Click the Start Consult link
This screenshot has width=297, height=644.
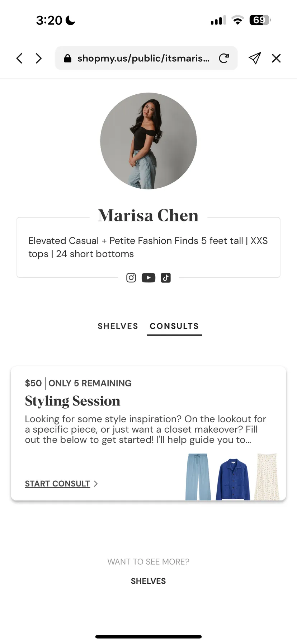[57, 484]
